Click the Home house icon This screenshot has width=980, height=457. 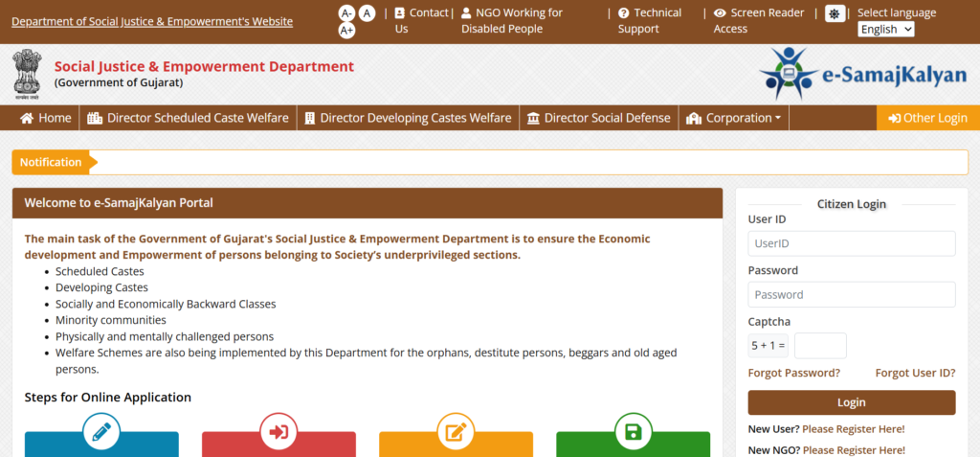(26, 118)
